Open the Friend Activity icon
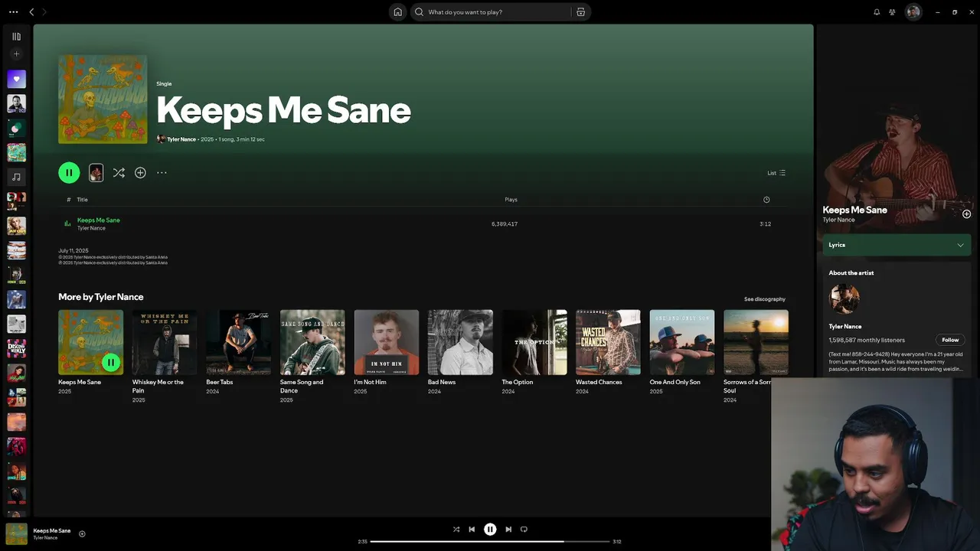Viewport: 980px width, 551px height. point(892,11)
